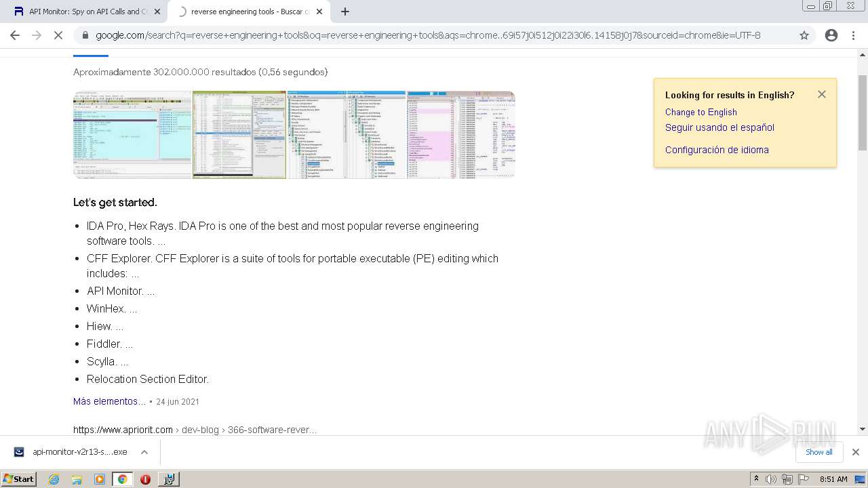Click the CFF Explorer list entry
868x488 pixels.
pos(292,266)
